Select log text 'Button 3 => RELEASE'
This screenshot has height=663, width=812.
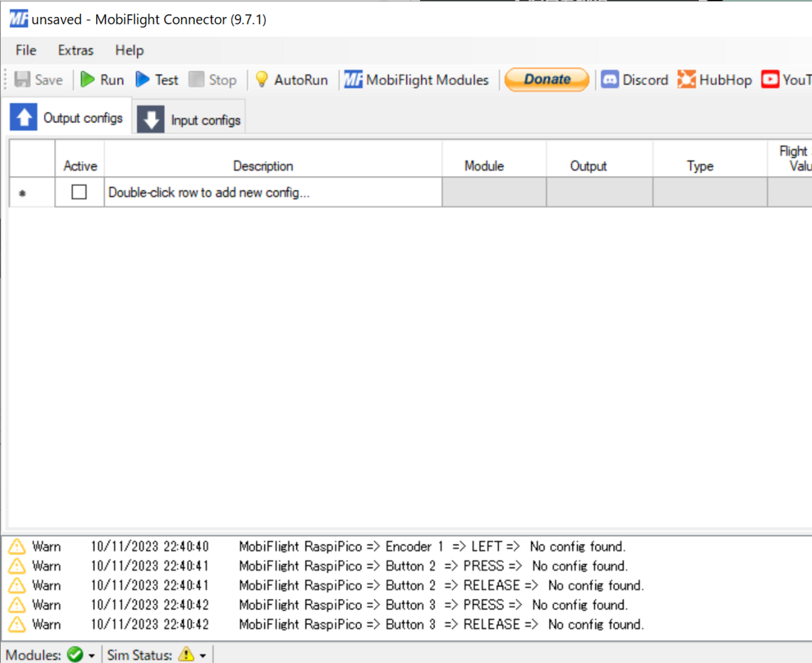[x=453, y=624]
